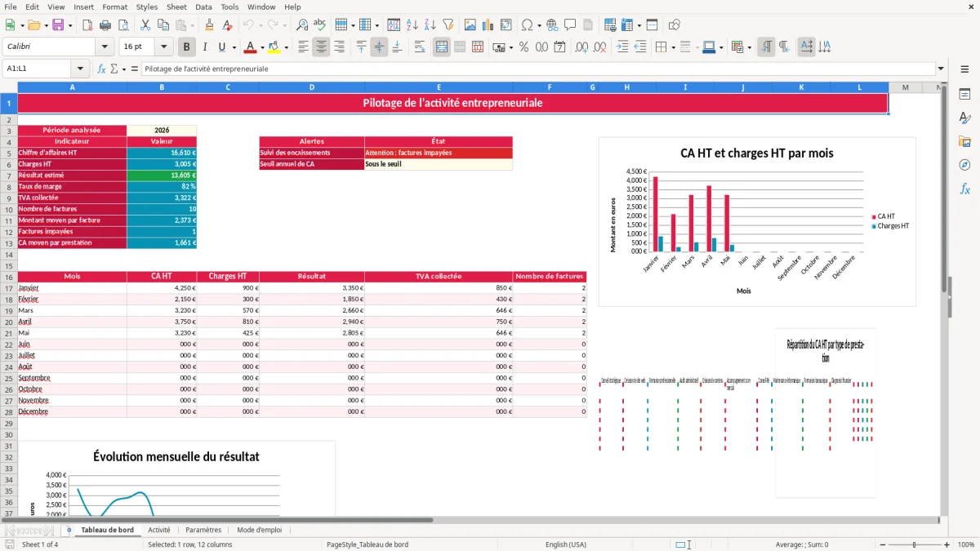The width and height of the screenshot is (980, 551).
Task: Click the Insert Chart icon
Action: pyautogui.click(x=488, y=25)
